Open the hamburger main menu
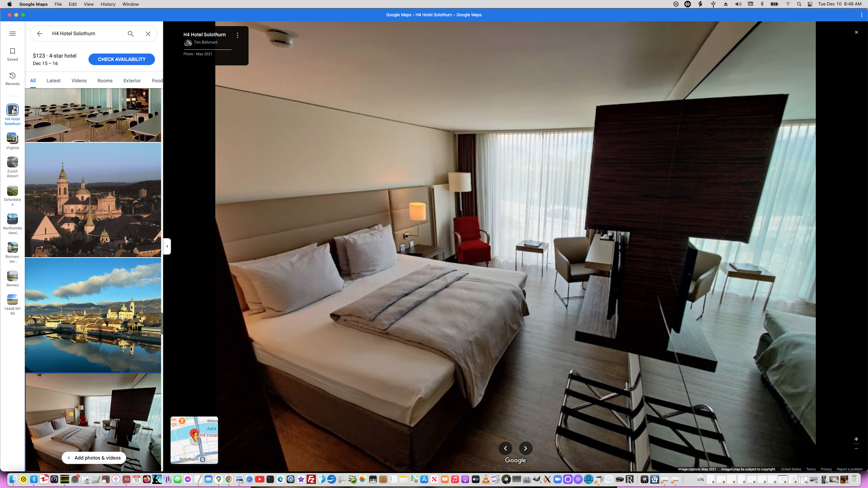The width and height of the screenshot is (868, 488). click(13, 34)
